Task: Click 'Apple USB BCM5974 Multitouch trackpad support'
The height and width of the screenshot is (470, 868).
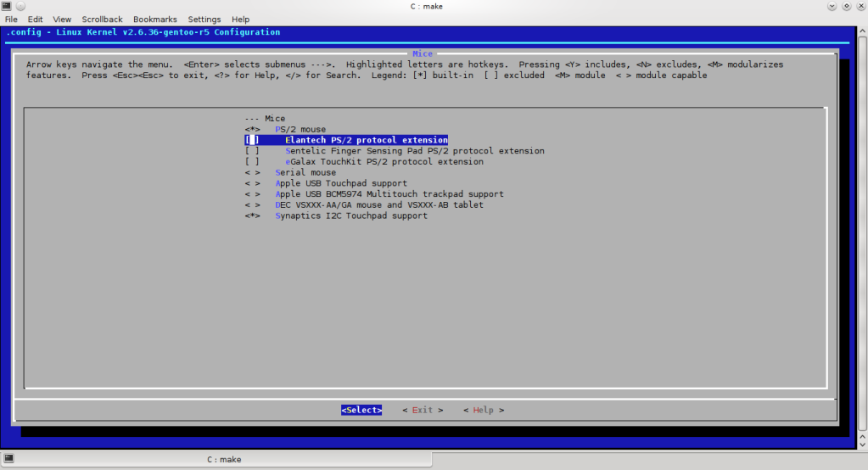Action: (389, 194)
